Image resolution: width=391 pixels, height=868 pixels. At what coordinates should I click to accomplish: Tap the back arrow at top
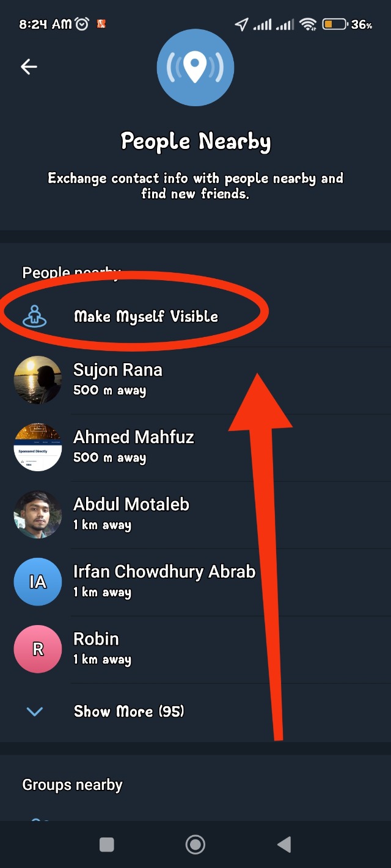(29, 67)
